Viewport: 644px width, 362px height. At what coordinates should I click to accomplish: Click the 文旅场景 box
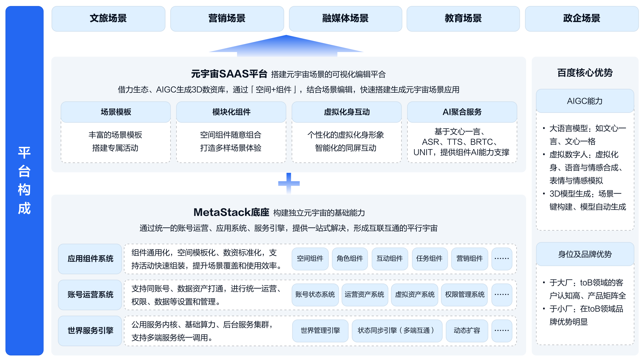click(x=108, y=19)
